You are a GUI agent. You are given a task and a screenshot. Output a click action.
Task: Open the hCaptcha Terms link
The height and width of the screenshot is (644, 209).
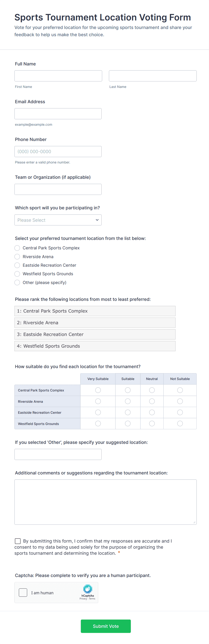coord(92,599)
